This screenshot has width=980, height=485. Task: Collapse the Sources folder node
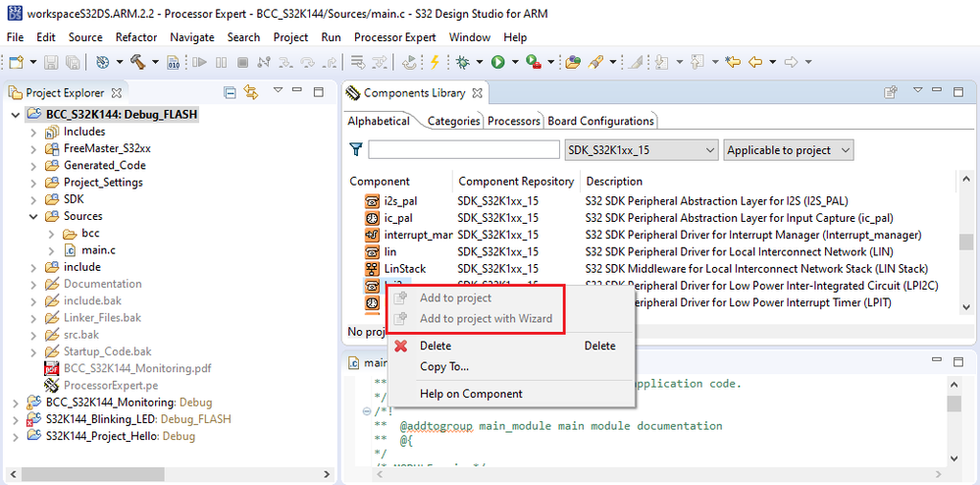coord(33,217)
